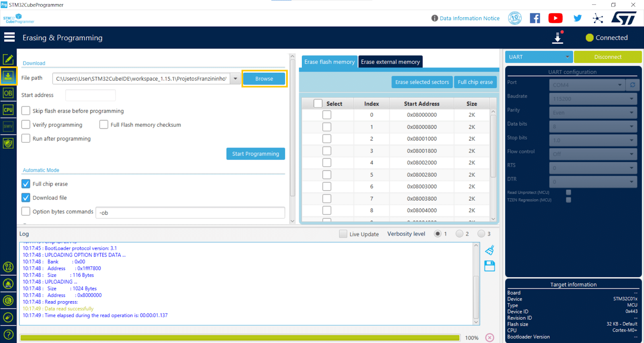Click the Start address input field

point(91,95)
